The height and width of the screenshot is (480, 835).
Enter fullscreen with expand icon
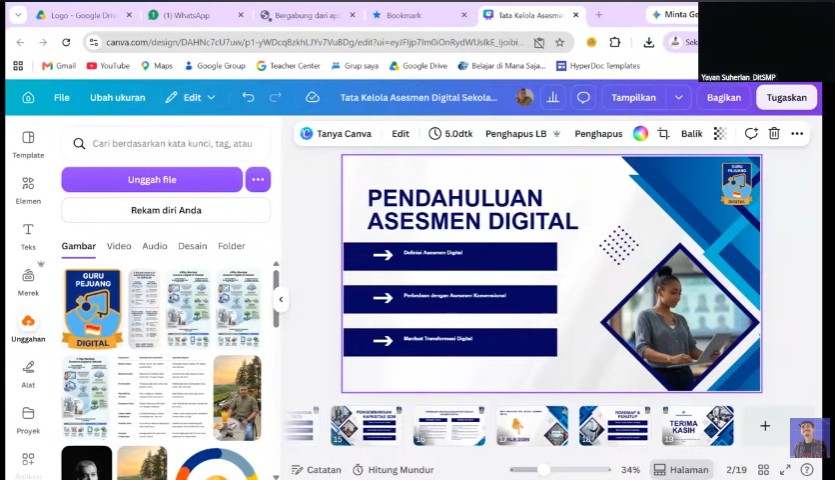tap(785, 470)
